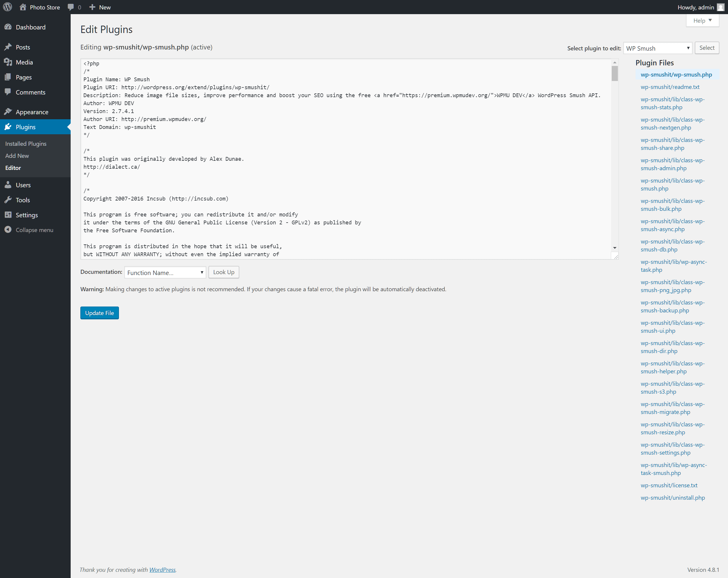This screenshot has width=728, height=578.
Task: Open the Comments section
Action: (31, 92)
